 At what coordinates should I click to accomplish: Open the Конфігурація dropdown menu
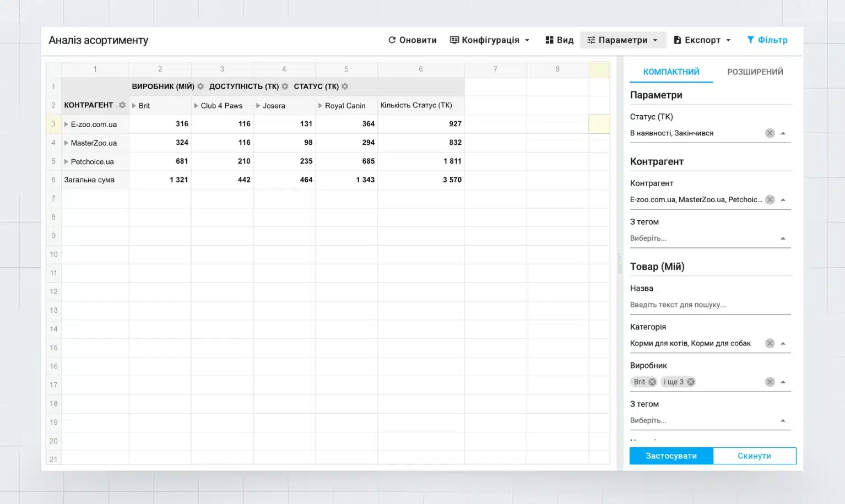[x=490, y=40]
